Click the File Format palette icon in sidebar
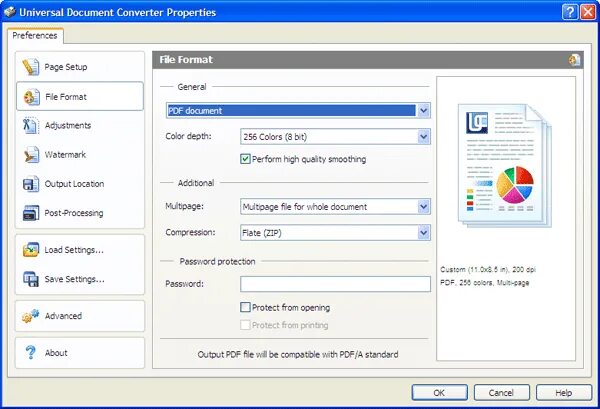The image size is (600, 409). 31,97
